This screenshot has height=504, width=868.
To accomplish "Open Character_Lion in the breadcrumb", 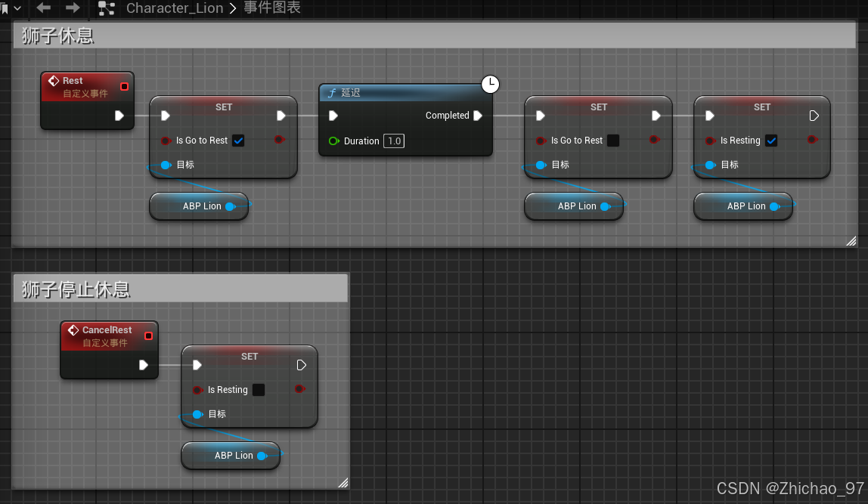I will tap(175, 8).
